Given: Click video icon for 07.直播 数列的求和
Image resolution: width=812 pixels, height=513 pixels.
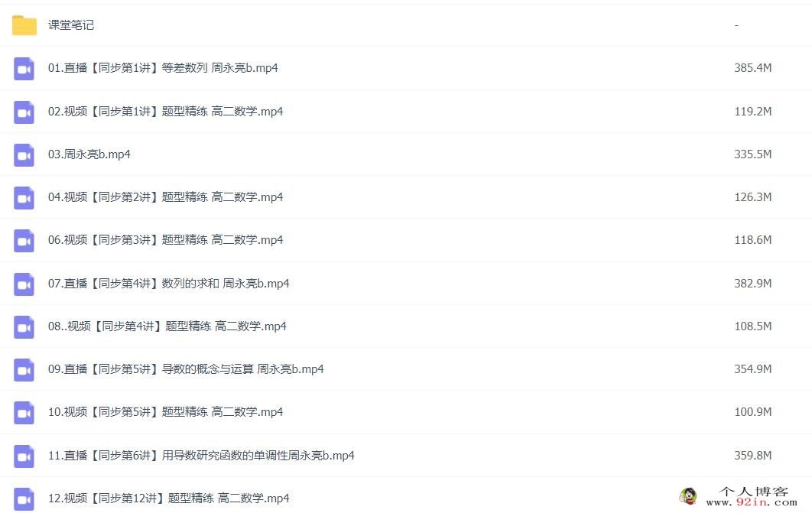Looking at the screenshot, I should pos(24,284).
